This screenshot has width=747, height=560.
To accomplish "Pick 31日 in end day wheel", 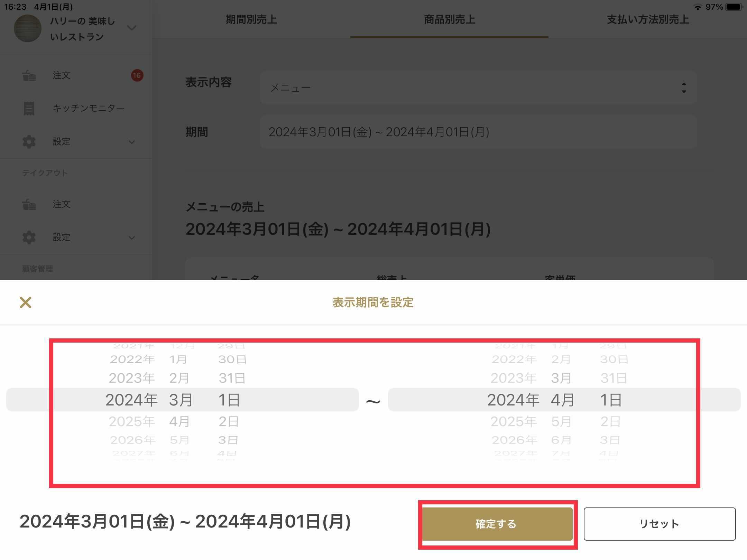I will (614, 378).
